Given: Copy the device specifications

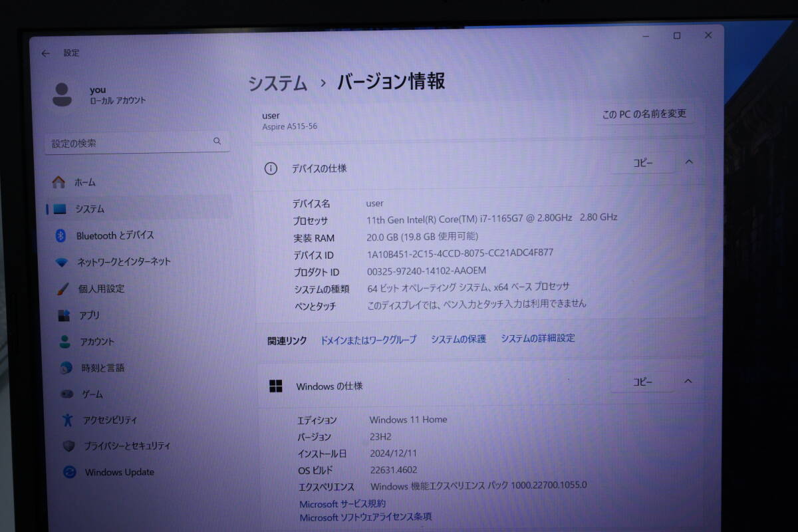Looking at the screenshot, I should (x=643, y=162).
